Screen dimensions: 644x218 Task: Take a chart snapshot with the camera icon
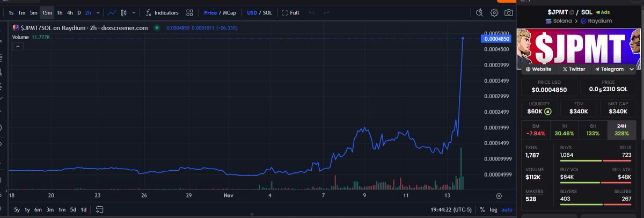[x=508, y=12]
